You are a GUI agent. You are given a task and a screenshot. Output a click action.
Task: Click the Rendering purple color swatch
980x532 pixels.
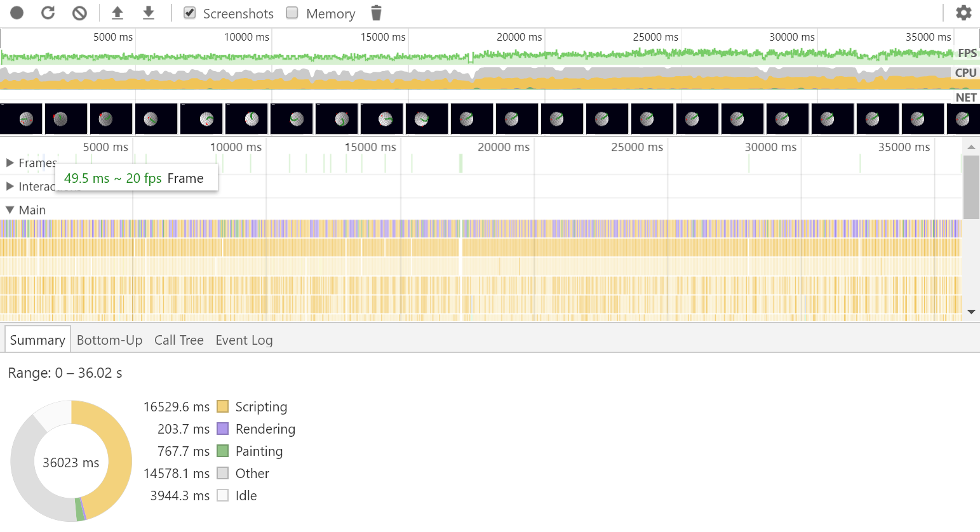pos(222,429)
